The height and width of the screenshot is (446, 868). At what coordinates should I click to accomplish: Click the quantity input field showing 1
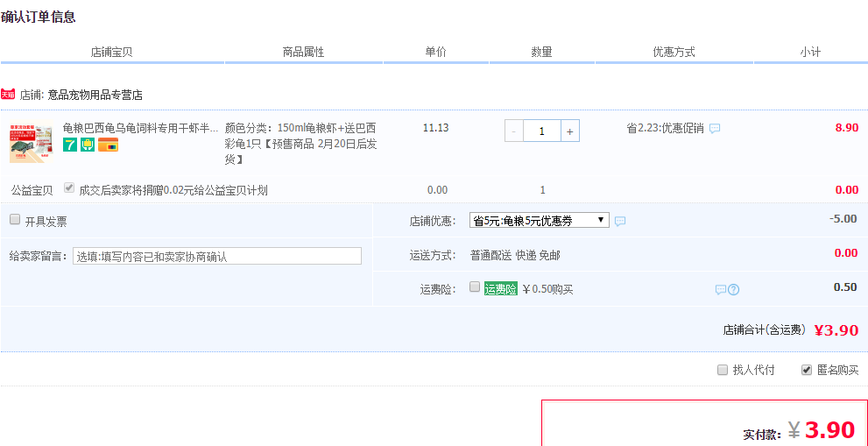point(542,131)
